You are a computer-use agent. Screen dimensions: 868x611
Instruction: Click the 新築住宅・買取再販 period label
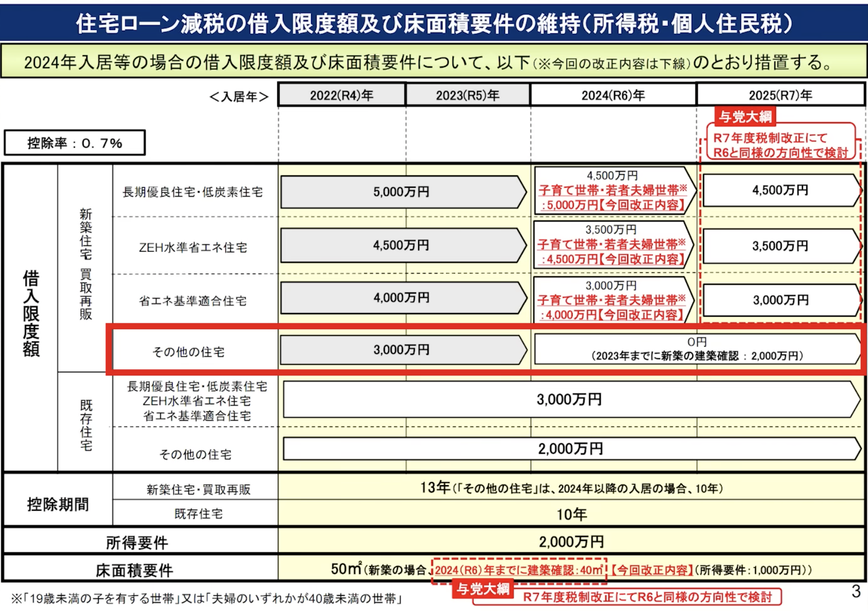[x=198, y=489]
